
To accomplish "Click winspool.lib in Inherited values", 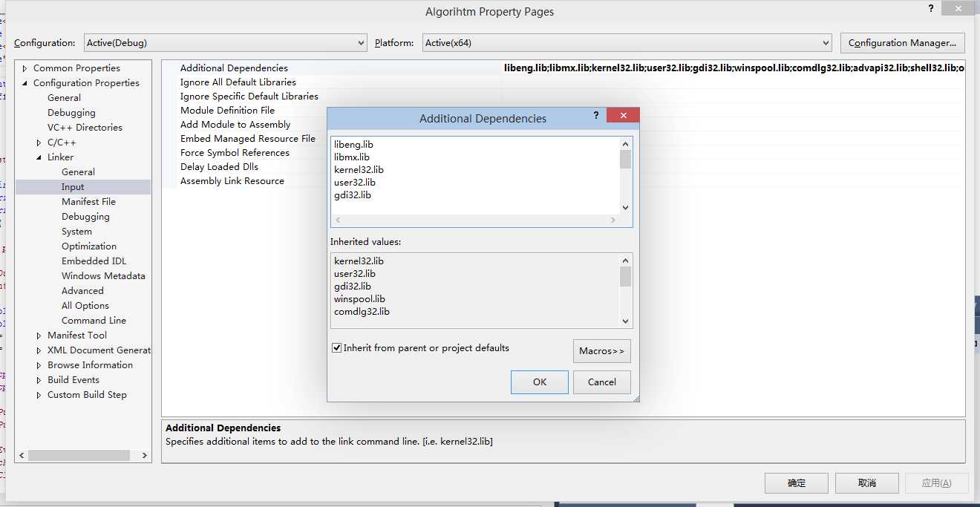I will [359, 299].
